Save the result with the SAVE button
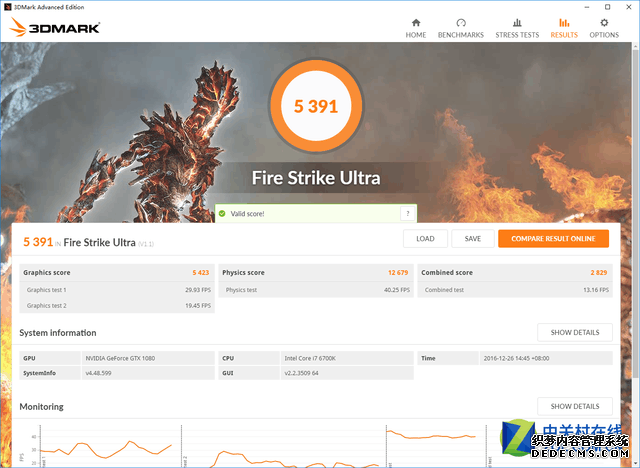 [473, 239]
